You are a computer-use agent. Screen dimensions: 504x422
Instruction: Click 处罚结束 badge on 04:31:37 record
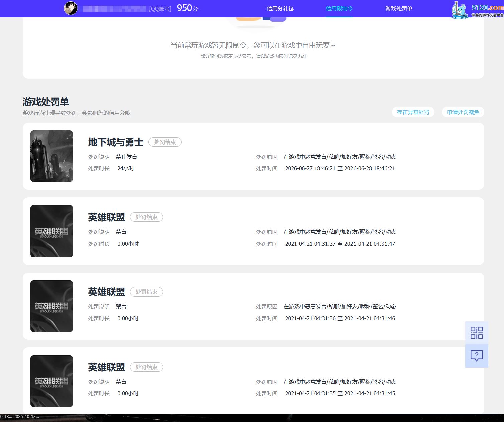point(146,217)
